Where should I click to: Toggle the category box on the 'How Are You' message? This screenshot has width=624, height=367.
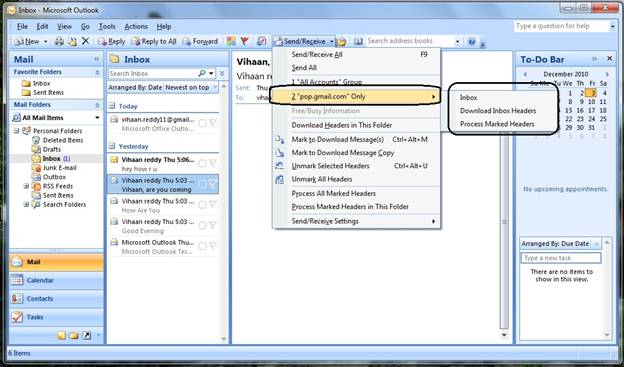[202, 205]
